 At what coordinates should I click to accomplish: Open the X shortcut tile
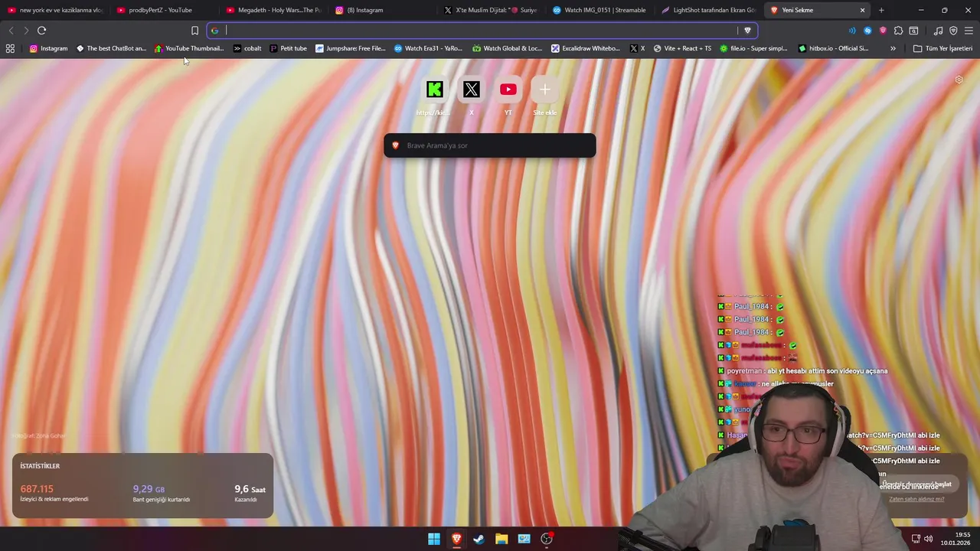point(472,90)
